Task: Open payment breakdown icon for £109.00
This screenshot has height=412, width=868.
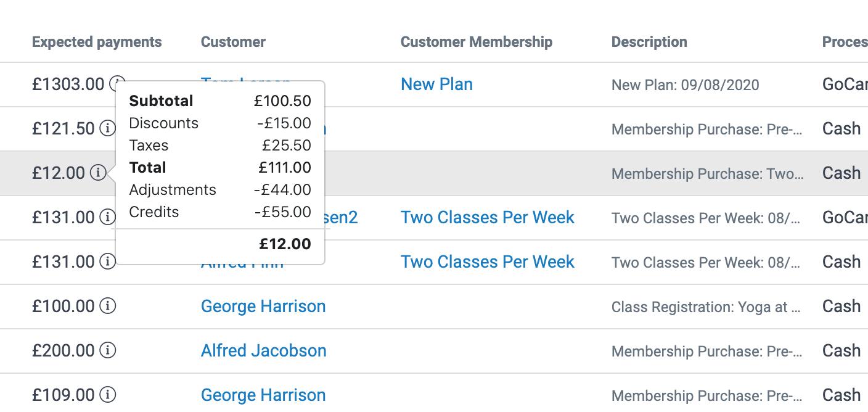Action: tap(107, 395)
